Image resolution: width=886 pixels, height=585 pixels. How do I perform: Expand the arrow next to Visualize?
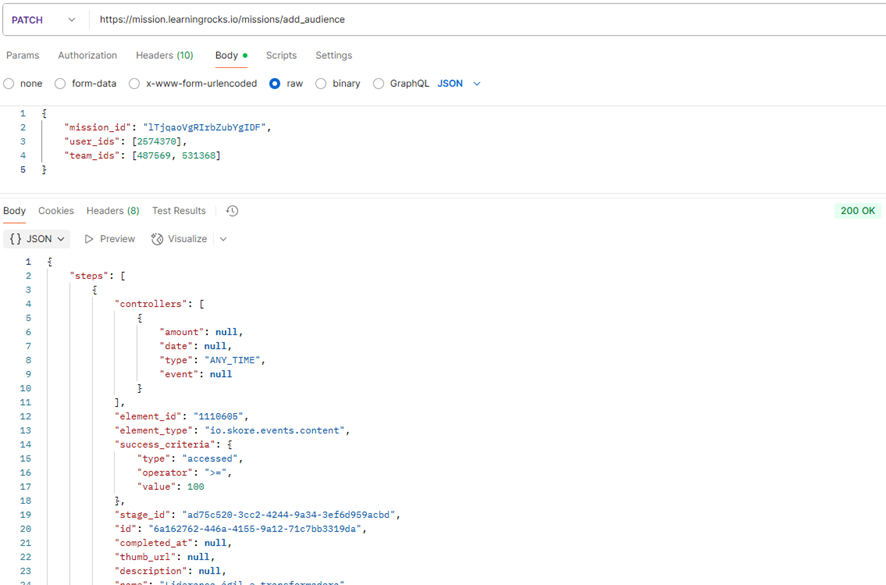tap(223, 239)
